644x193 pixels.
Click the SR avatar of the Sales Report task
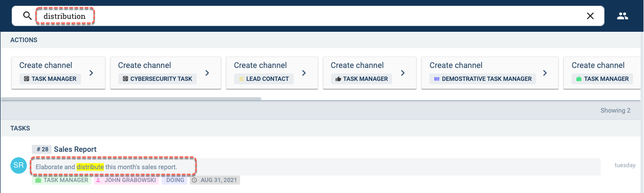click(18, 166)
